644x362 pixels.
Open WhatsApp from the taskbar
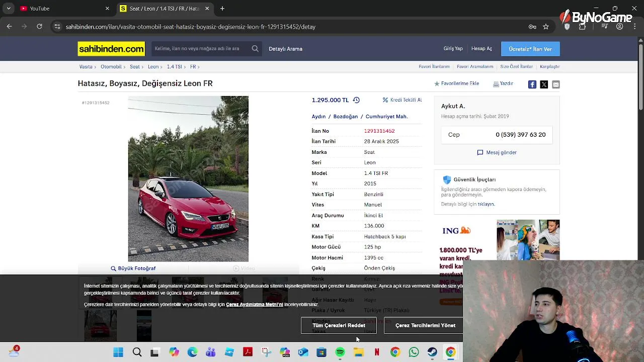[x=414, y=352]
